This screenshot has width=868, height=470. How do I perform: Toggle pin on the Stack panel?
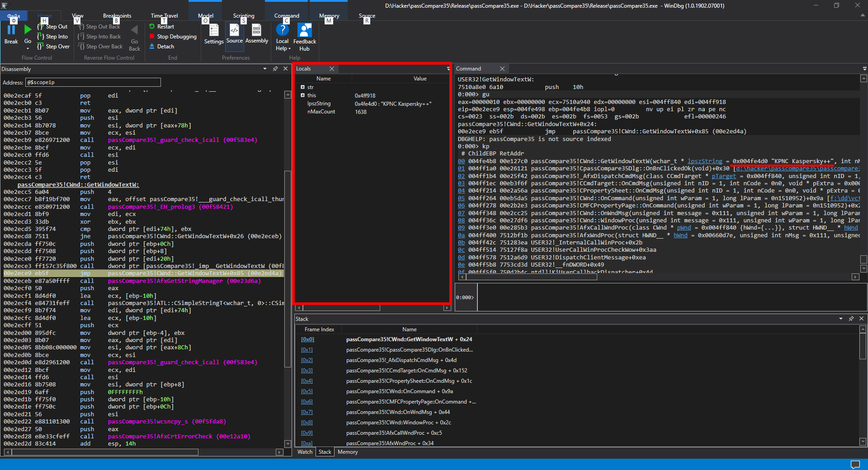(x=851, y=319)
